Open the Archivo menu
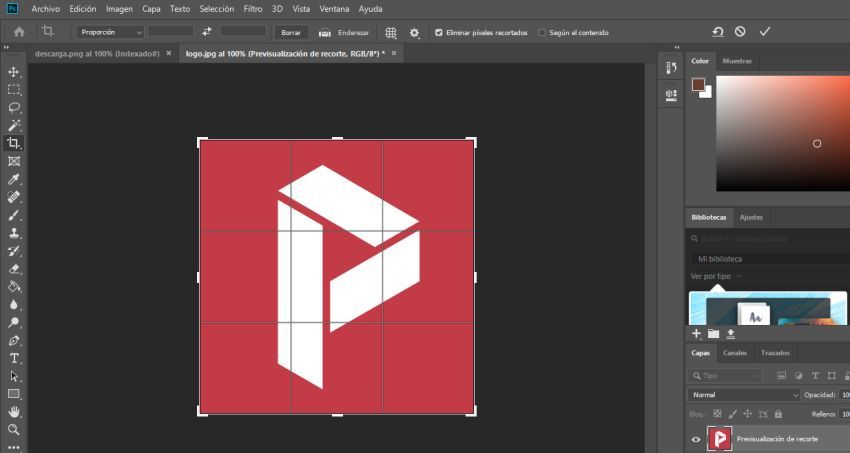 pos(46,9)
